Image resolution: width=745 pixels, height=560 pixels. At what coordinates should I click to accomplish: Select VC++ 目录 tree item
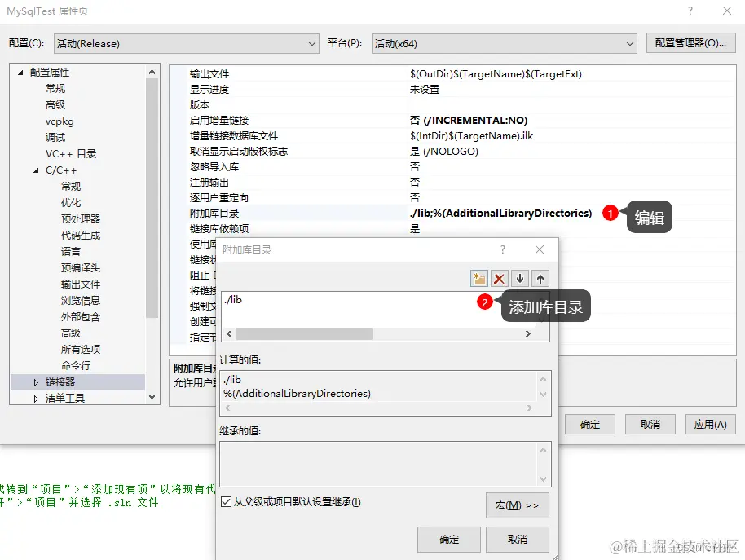[x=71, y=154]
